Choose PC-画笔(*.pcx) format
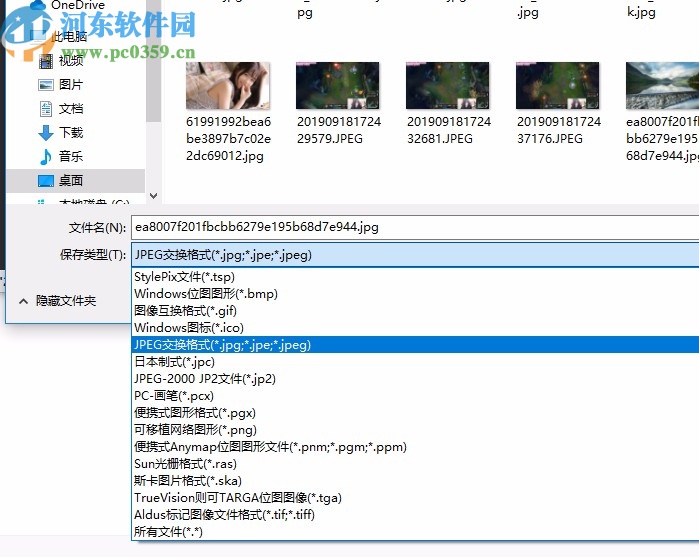The height and width of the screenshot is (557, 699). tap(415, 396)
